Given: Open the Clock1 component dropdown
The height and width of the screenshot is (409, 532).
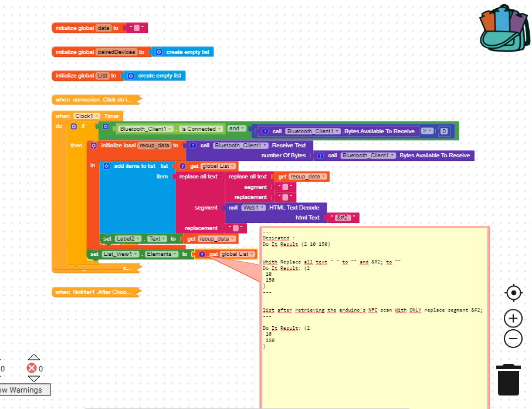Looking at the screenshot, I should [x=87, y=116].
